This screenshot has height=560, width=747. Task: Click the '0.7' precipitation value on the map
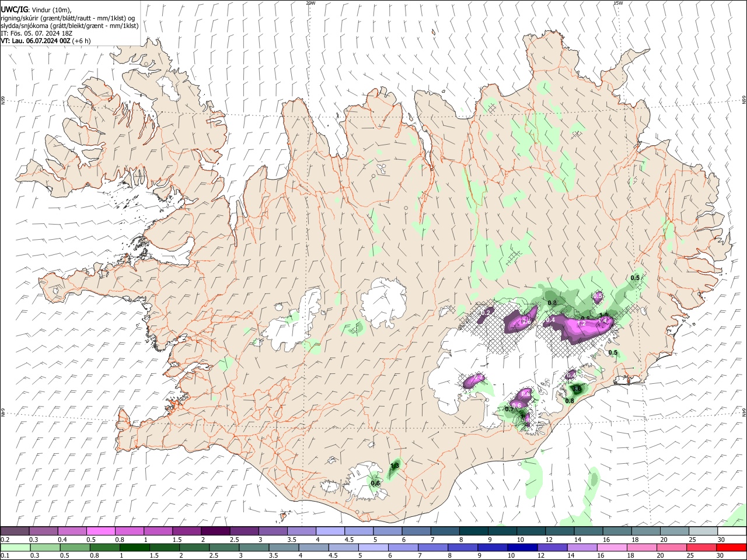pos(509,409)
